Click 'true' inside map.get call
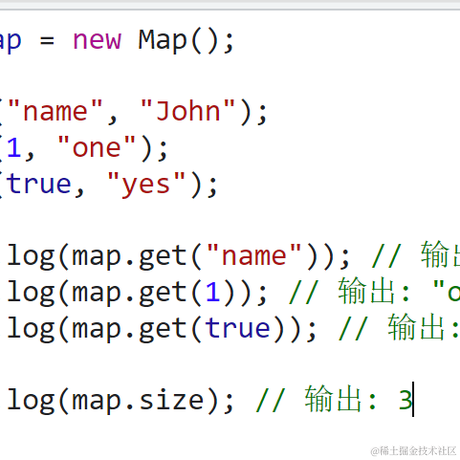Viewport: 460px width, 460px height. [237, 328]
